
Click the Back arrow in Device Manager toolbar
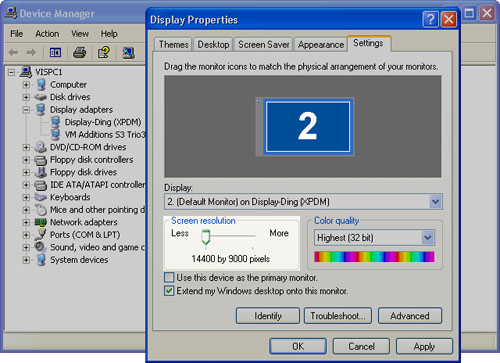point(14,52)
